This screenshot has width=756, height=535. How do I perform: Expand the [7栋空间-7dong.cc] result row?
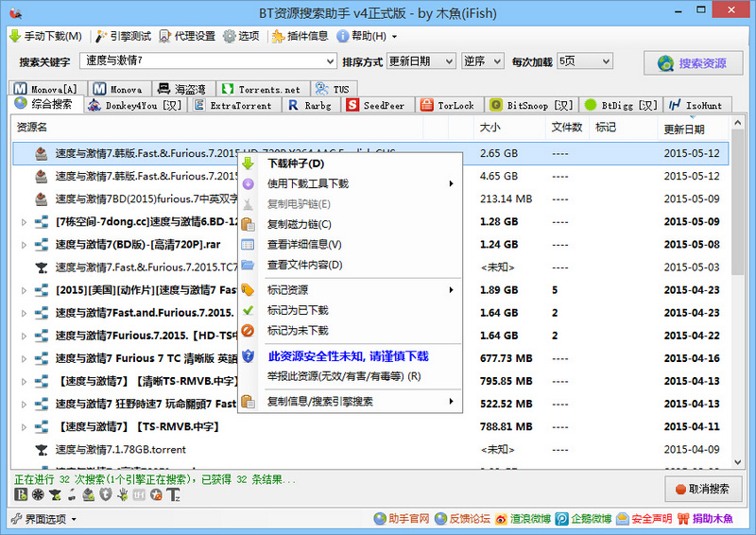pos(24,222)
